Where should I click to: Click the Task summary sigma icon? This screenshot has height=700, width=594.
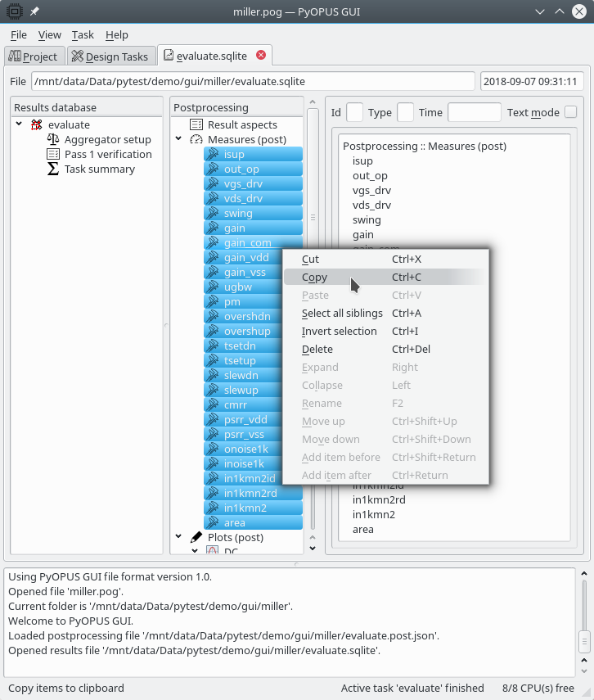pos(53,169)
